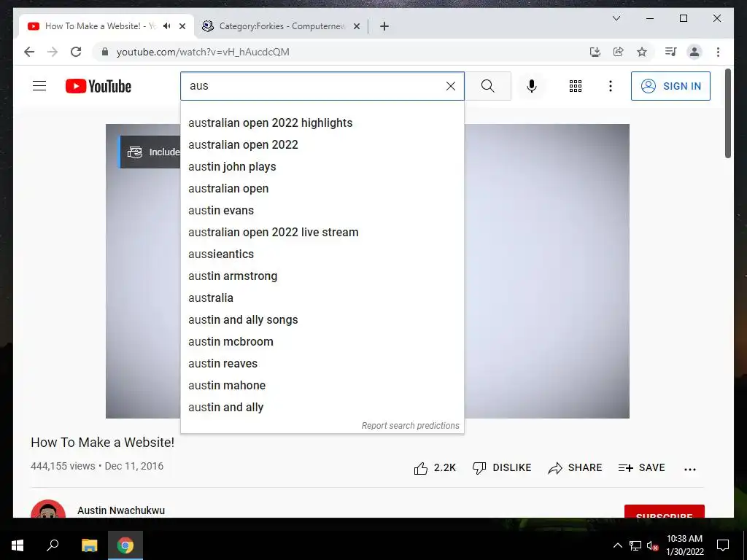747x560 pixels.
Task: Go forward in Chrome
Action: tap(53, 52)
